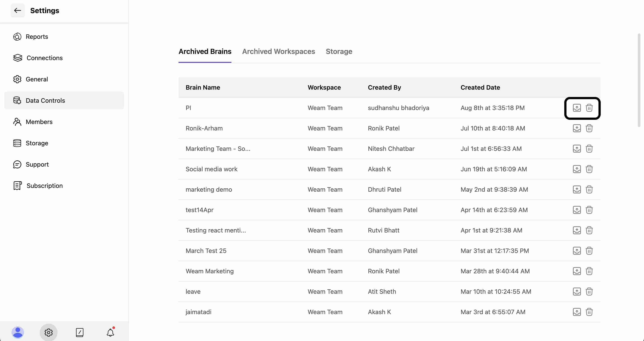The image size is (644, 341).
Task: Restore the Social media work brain
Action: (576, 169)
